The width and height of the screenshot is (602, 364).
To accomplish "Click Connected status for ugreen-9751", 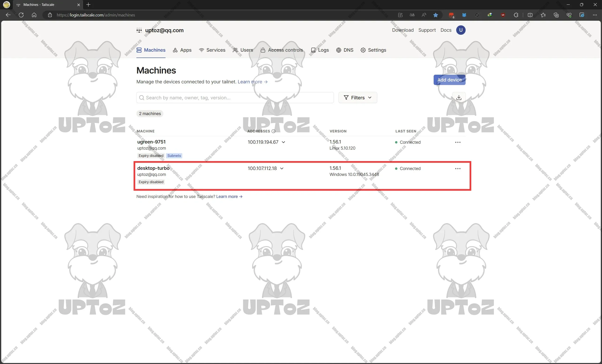I will (408, 142).
